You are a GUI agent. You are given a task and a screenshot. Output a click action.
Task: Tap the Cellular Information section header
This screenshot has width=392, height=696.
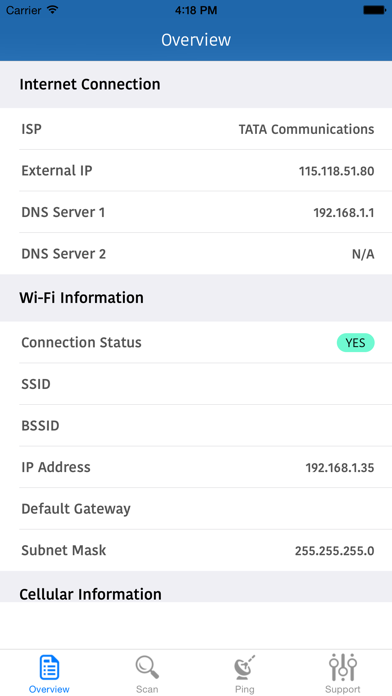[x=196, y=587]
